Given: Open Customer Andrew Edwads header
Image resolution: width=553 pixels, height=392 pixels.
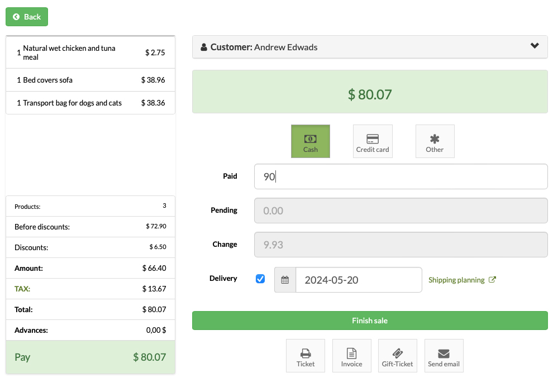Looking at the screenshot, I should click(x=370, y=47).
